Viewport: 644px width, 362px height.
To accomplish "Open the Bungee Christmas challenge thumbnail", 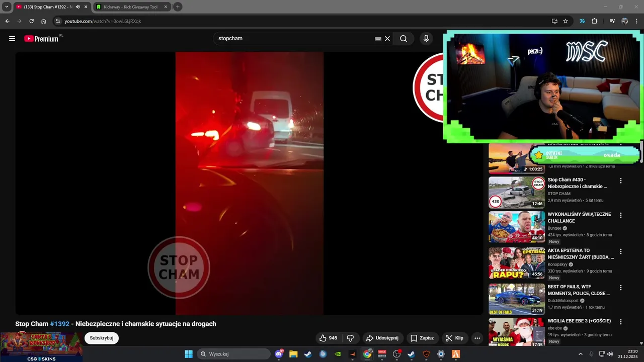I will (517, 227).
